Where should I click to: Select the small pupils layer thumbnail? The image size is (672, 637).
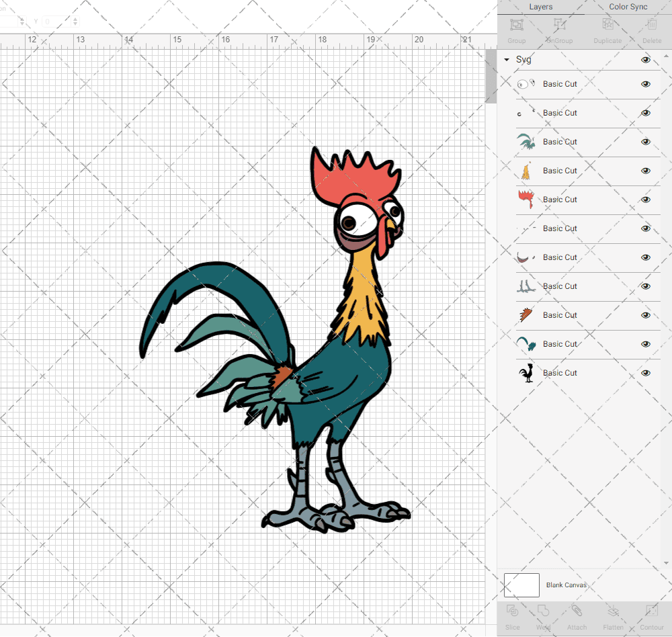526,113
